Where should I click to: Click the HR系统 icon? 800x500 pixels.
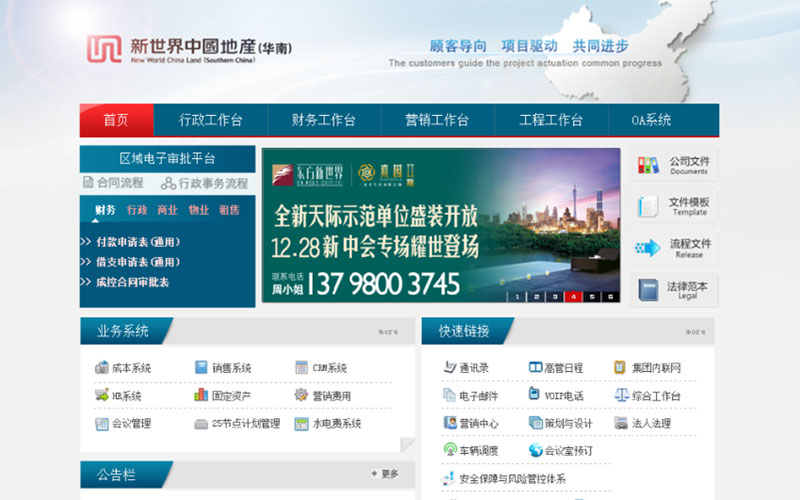point(102,395)
